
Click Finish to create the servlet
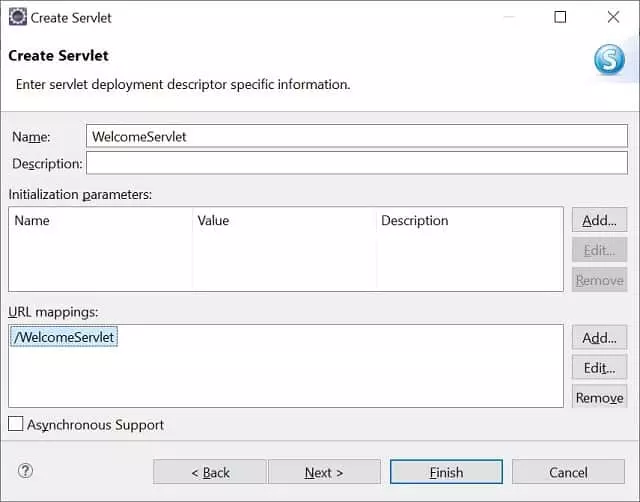(446, 472)
